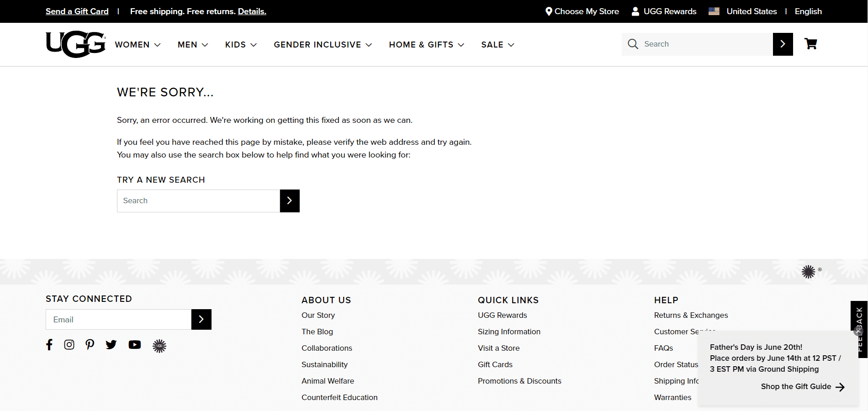Expand the Home & Gifts menu
The image size is (868, 411).
tap(426, 45)
